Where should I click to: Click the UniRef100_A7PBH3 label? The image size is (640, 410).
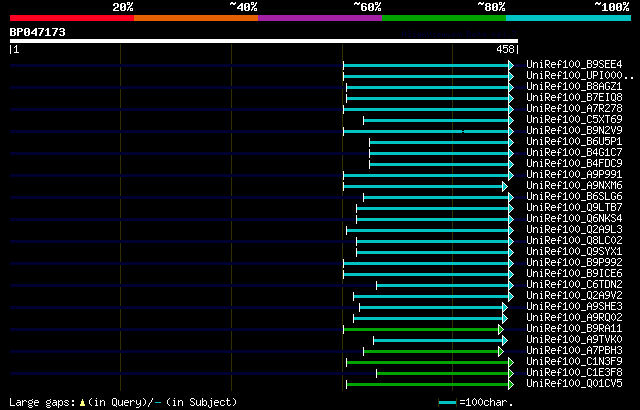[574, 351]
